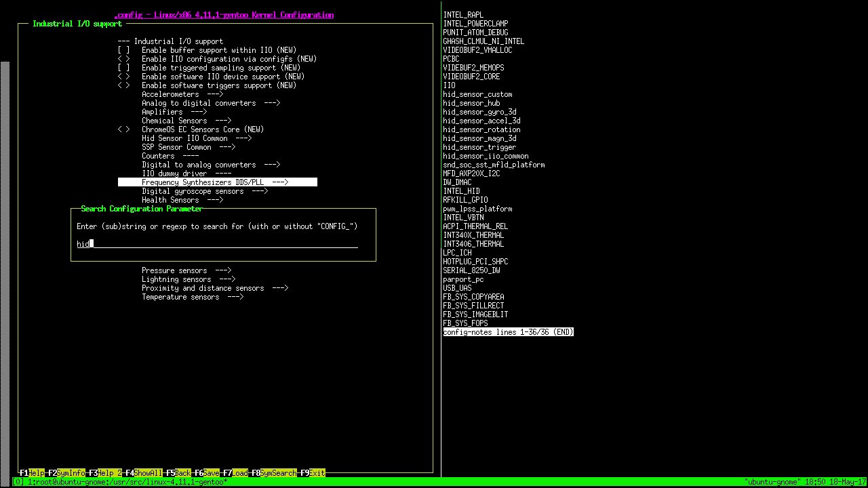
Task: Click hid_sensor_magn_3d entry
Action: click(479, 138)
